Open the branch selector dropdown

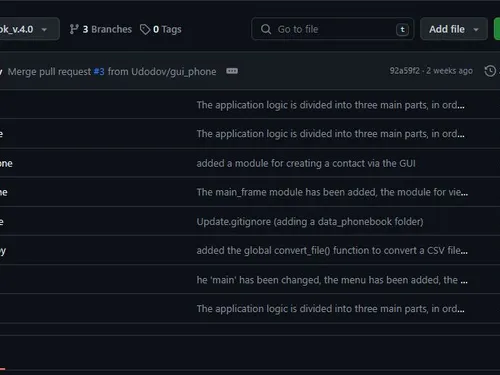tap(28, 29)
